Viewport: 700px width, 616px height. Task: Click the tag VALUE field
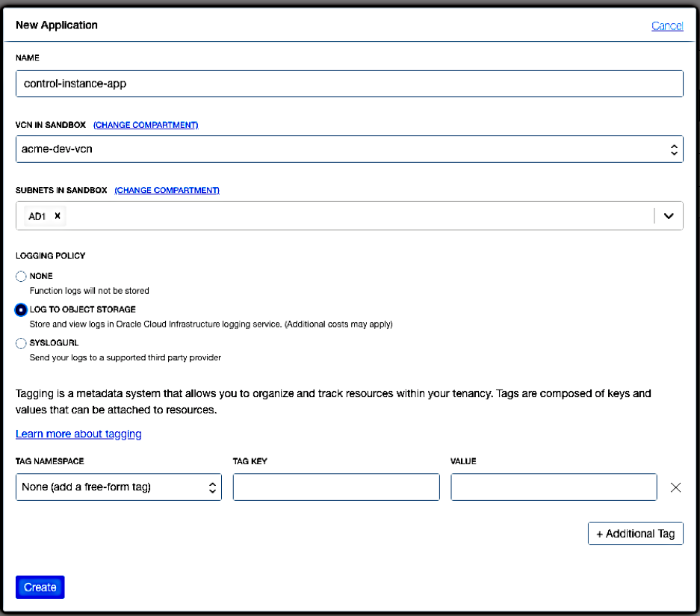(554, 487)
